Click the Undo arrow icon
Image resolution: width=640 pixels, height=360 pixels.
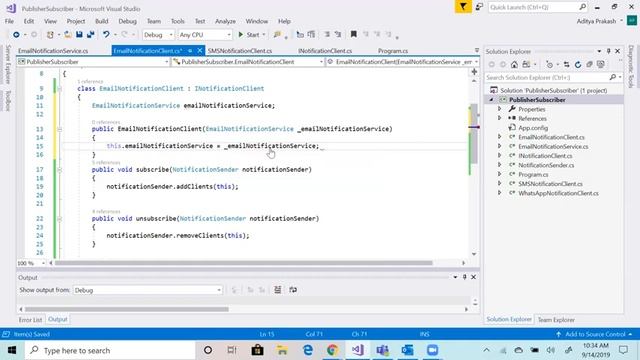click(106, 35)
